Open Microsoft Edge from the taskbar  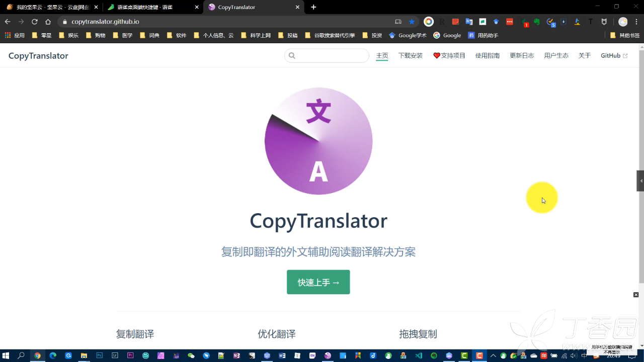point(53,355)
